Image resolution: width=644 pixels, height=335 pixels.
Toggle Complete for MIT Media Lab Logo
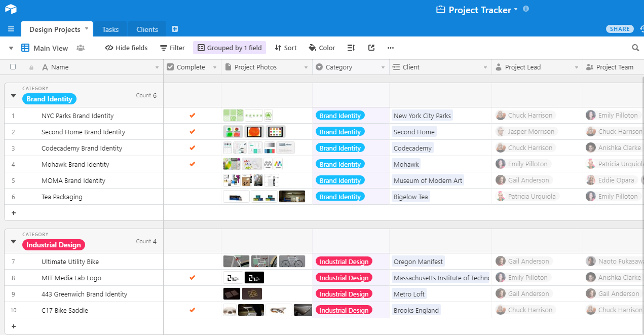tap(192, 278)
